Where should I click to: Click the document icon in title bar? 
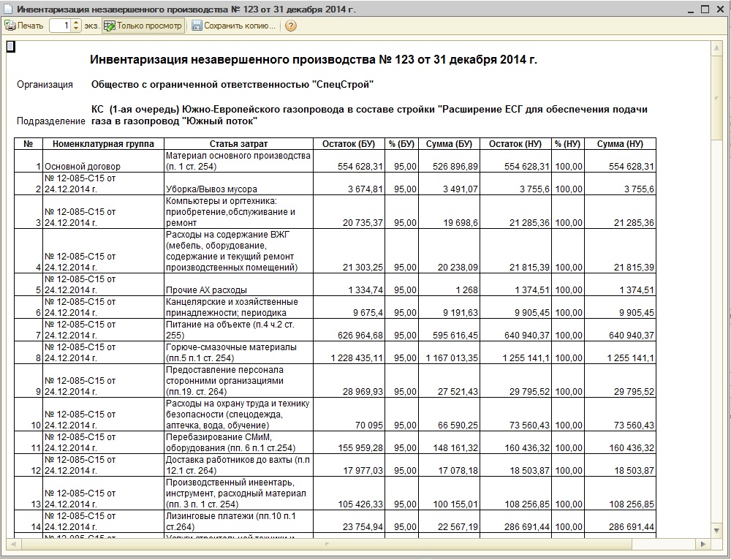[7, 8]
